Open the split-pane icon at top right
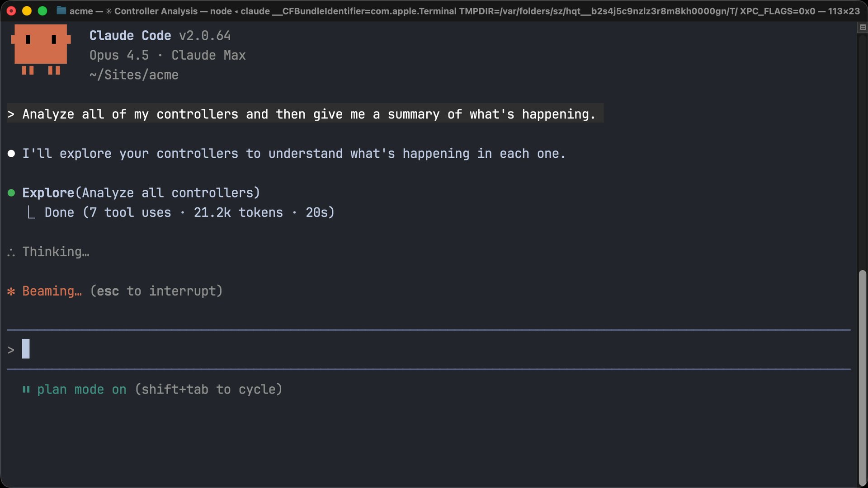The height and width of the screenshot is (488, 868). [x=863, y=27]
